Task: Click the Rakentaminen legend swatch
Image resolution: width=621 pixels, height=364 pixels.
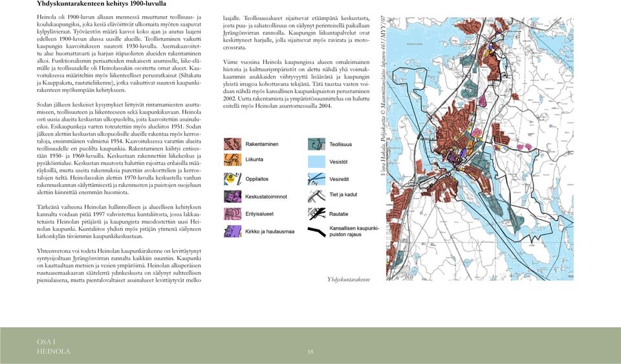Action: [232, 144]
